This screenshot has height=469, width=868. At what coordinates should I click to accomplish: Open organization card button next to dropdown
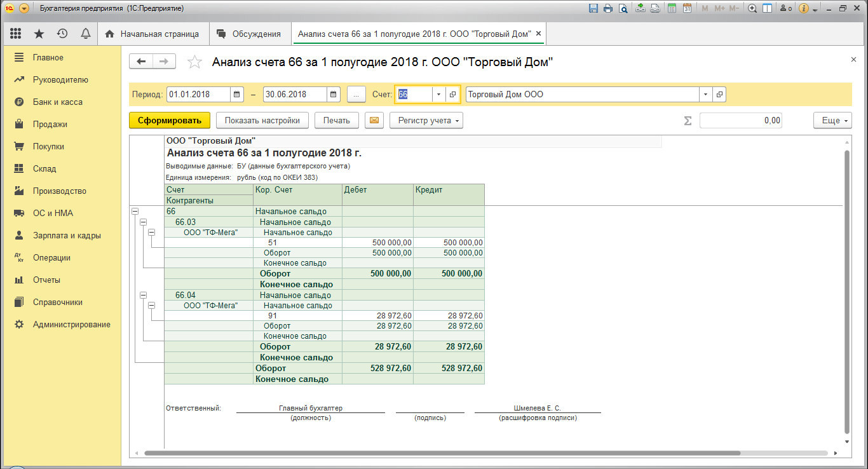(719, 94)
